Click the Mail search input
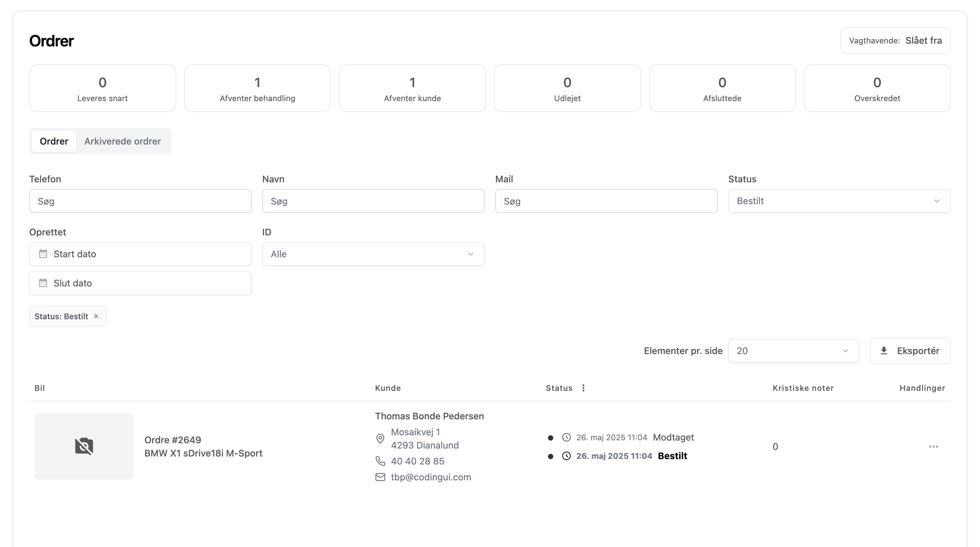 [606, 201]
